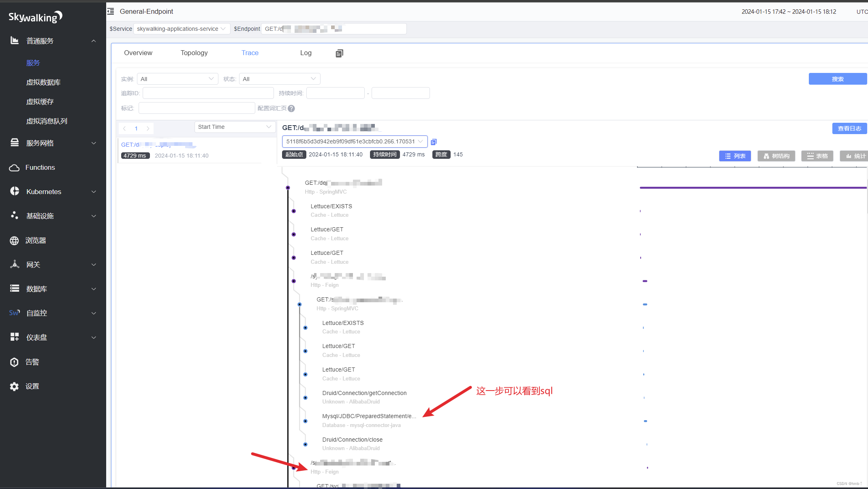Select 服务 submenu item
Screen dimensions: 868x489
tap(33, 63)
